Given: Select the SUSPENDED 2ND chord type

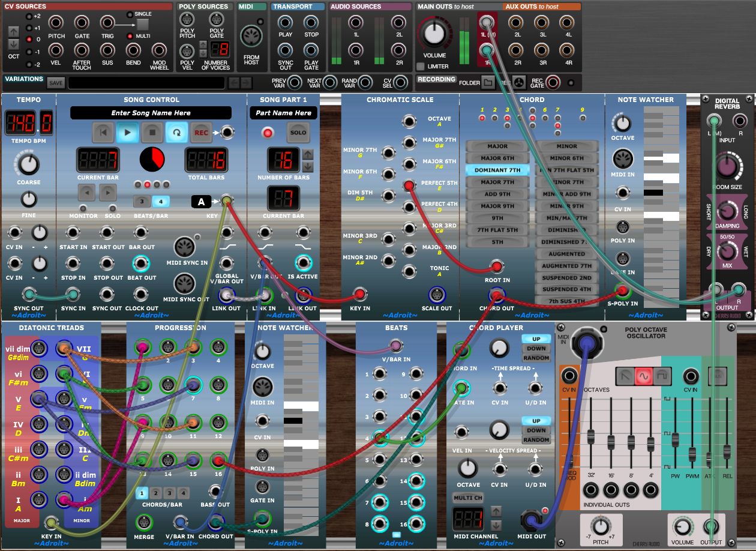Looking at the screenshot, I should click(x=566, y=278).
